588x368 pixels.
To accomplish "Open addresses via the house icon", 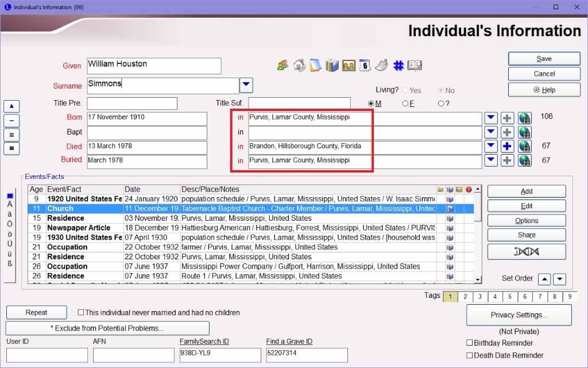I will [299, 66].
